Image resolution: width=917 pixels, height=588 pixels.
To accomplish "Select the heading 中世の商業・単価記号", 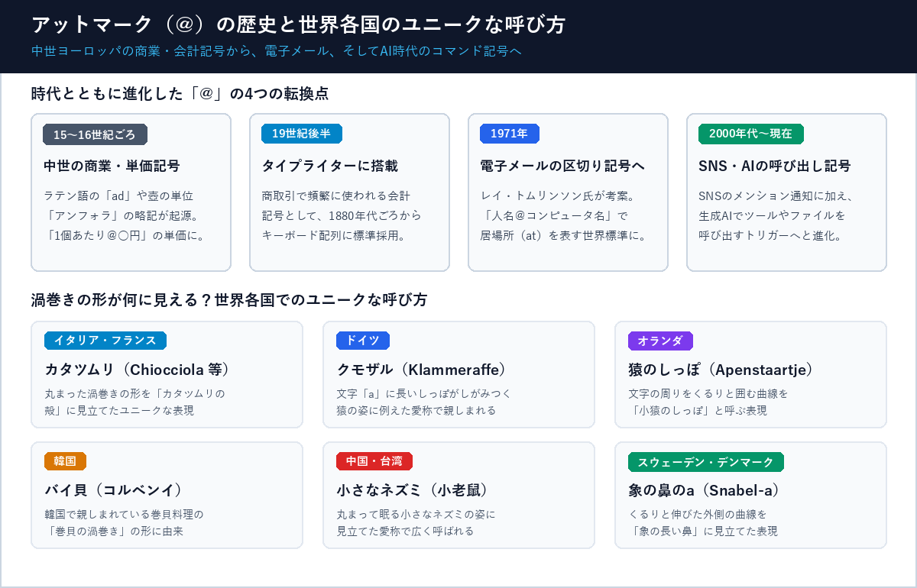I will click(x=112, y=166).
